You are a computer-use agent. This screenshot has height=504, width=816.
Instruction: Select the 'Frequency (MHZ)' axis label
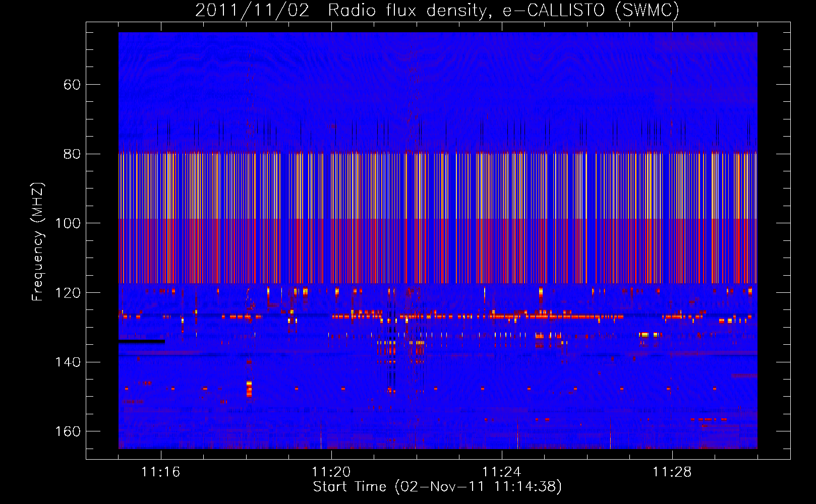coord(38,241)
